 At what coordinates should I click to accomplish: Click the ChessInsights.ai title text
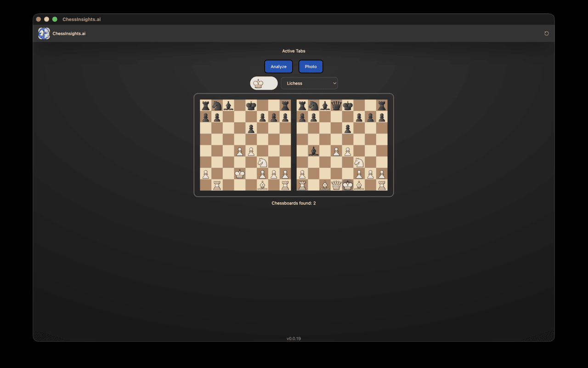69,33
